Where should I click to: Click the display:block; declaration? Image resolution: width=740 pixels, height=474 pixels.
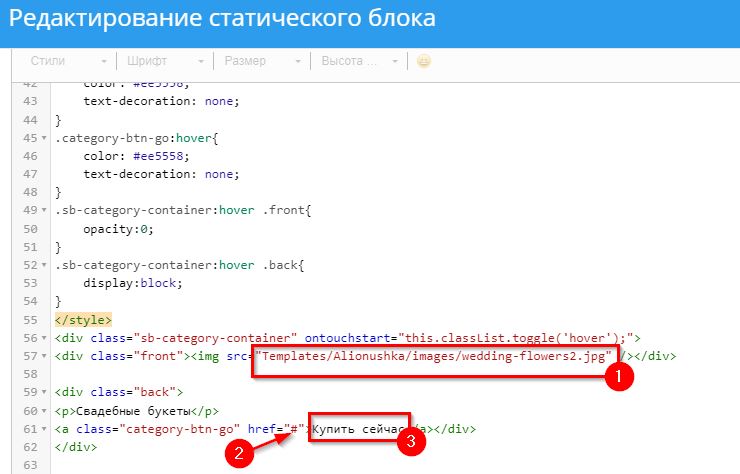[x=133, y=283]
